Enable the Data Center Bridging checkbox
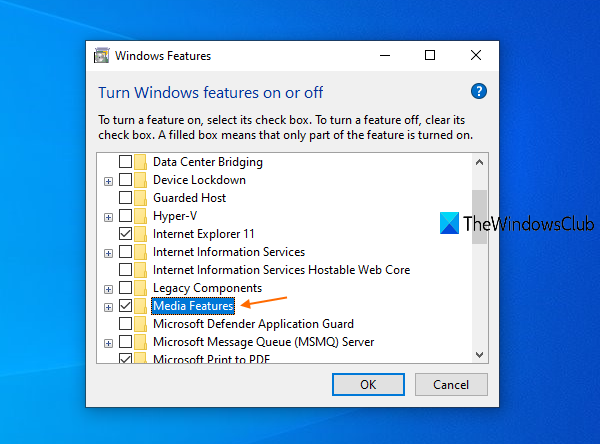The height and width of the screenshot is (444, 600). coord(126,162)
